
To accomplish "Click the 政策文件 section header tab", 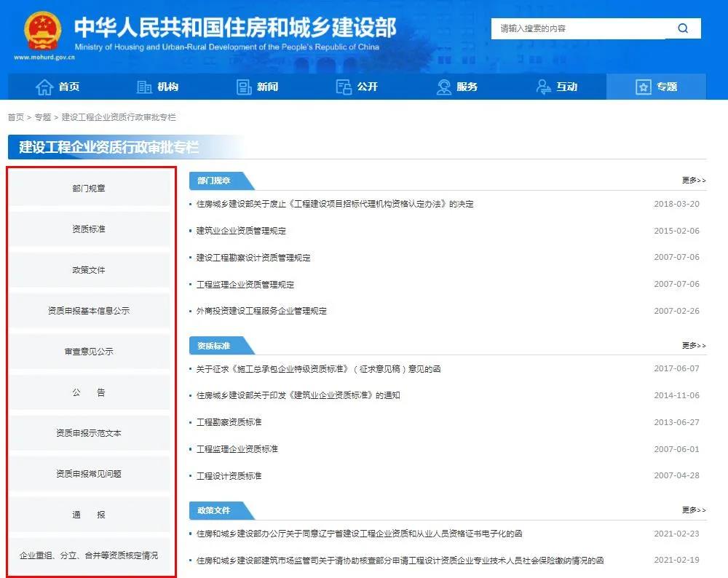I will 221,510.
